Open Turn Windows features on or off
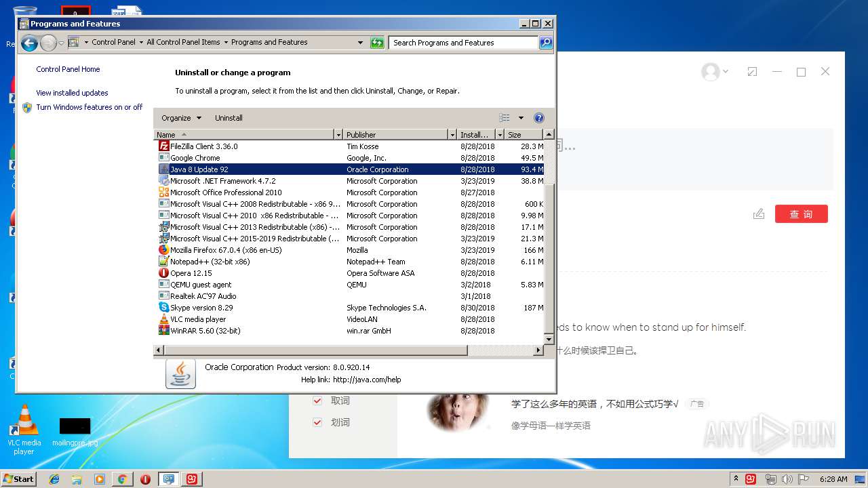This screenshot has width=868, height=488. pos(90,107)
